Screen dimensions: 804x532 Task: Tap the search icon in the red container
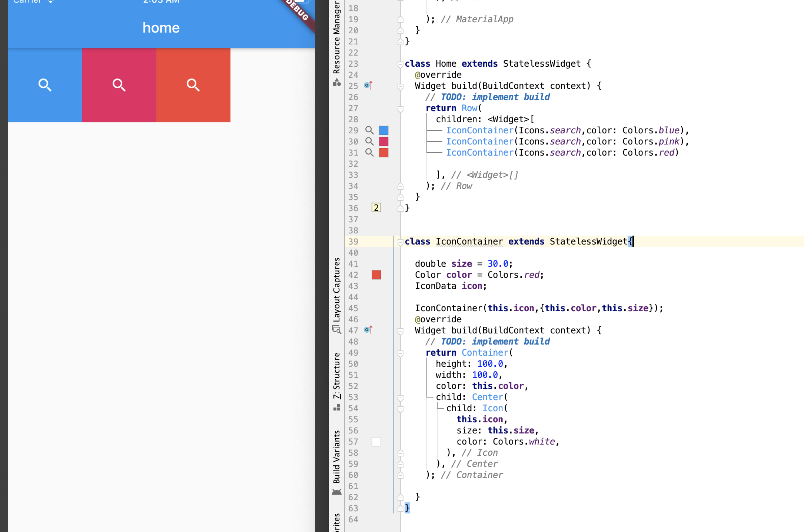[x=193, y=85]
